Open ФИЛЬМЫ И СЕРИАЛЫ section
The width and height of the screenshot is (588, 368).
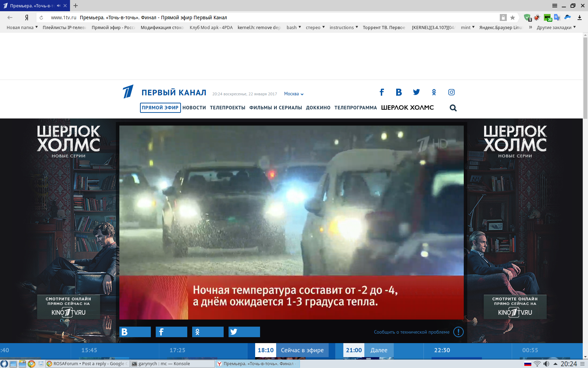276,108
